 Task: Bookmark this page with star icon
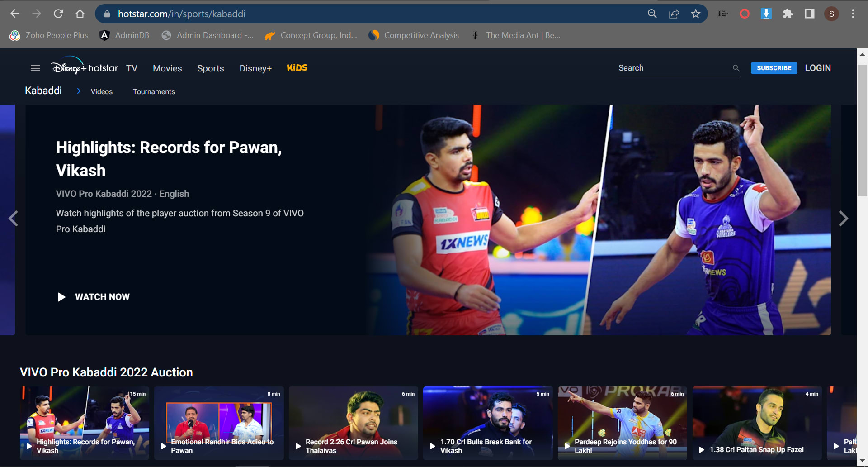[x=696, y=14]
